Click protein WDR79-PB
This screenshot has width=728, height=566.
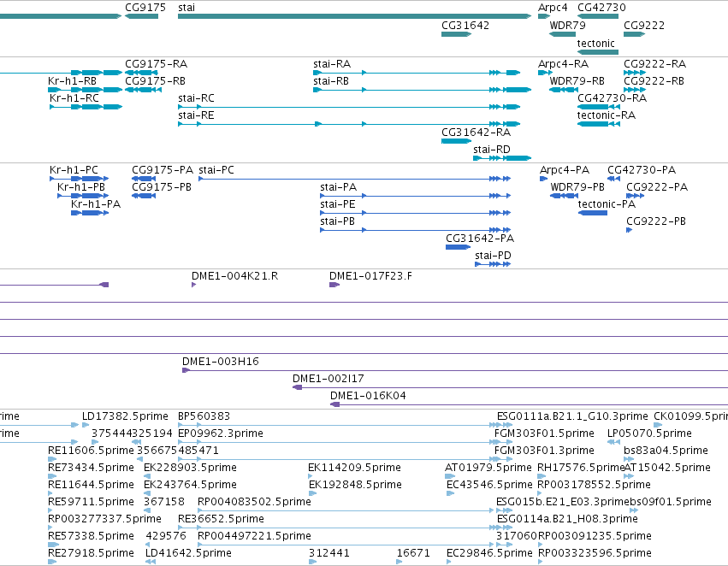pyautogui.click(x=564, y=196)
